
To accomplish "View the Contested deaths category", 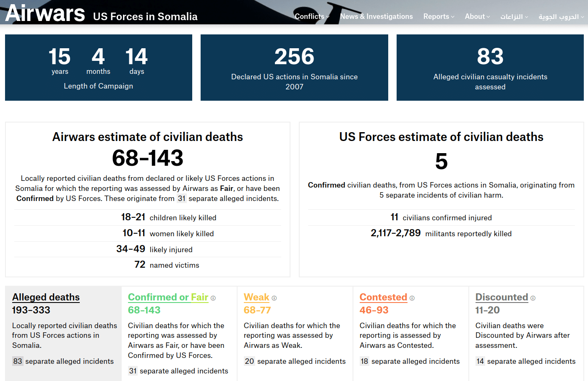I will (383, 297).
